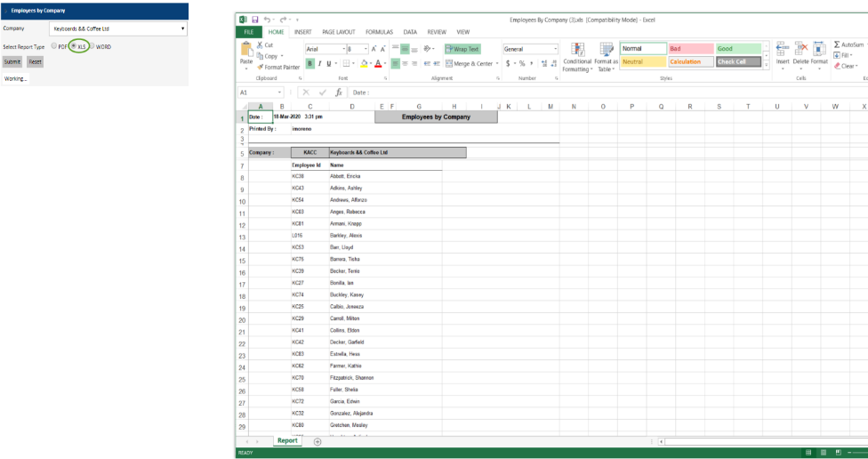This screenshot has width=868, height=459.
Task: Click the Undo arrow in Excel
Action: tap(268, 20)
